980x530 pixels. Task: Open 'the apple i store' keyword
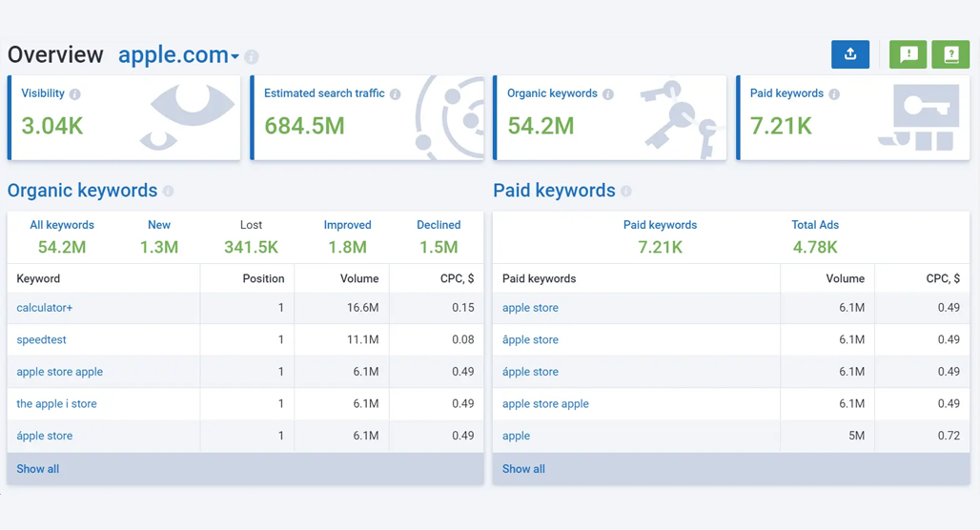click(56, 404)
